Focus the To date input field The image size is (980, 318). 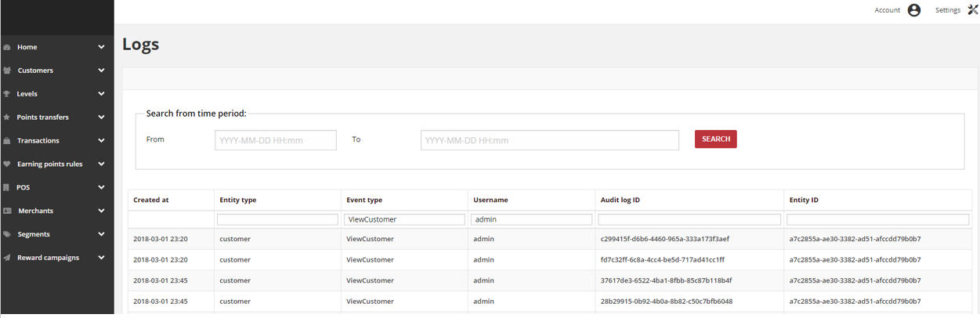(x=550, y=140)
